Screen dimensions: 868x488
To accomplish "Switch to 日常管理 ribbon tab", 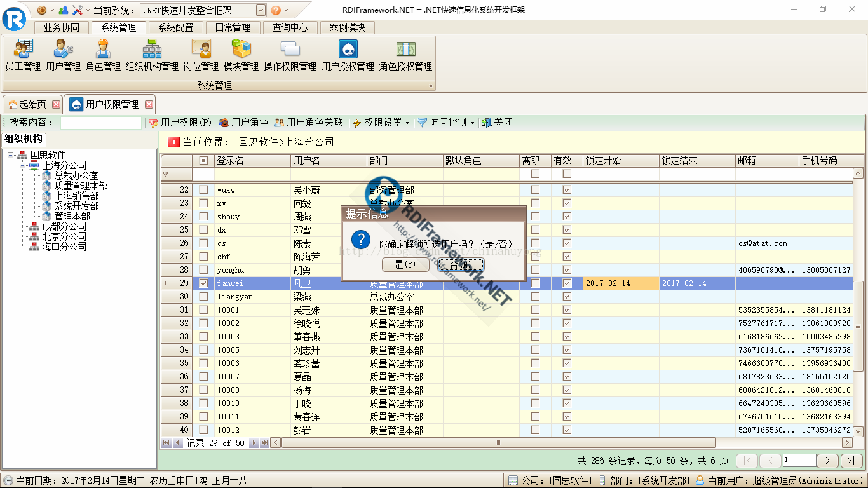I will (233, 27).
